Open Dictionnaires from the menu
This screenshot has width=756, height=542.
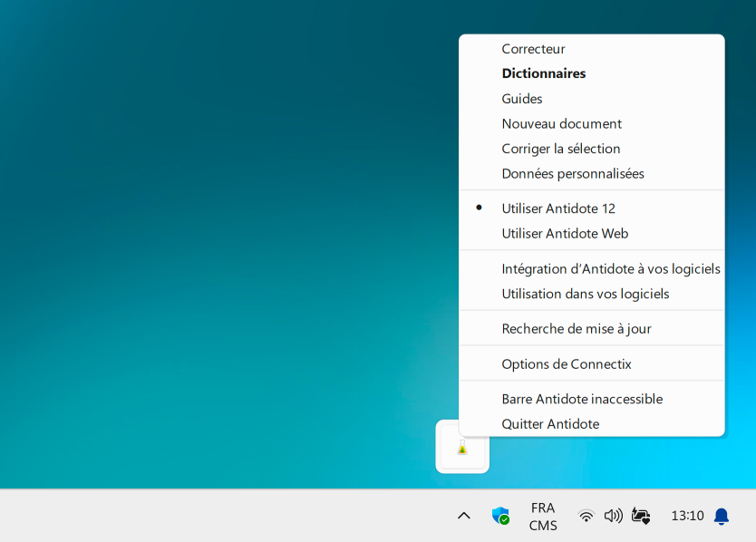coord(544,73)
